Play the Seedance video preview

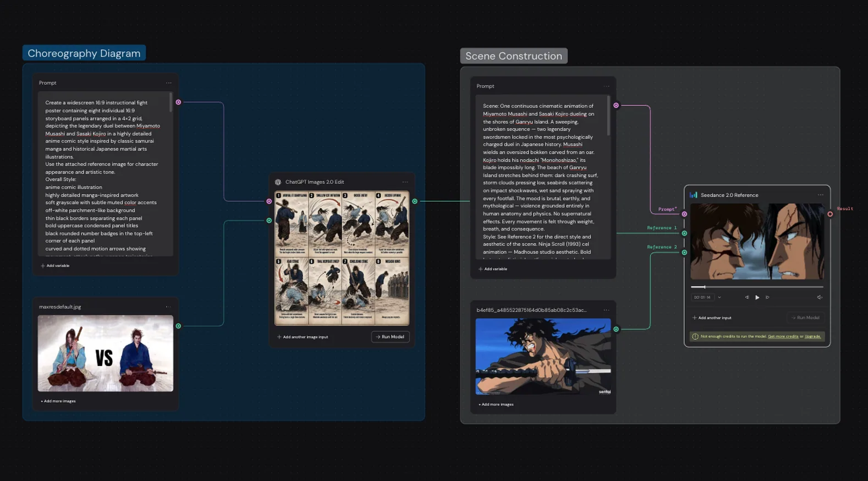[x=757, y=298]
